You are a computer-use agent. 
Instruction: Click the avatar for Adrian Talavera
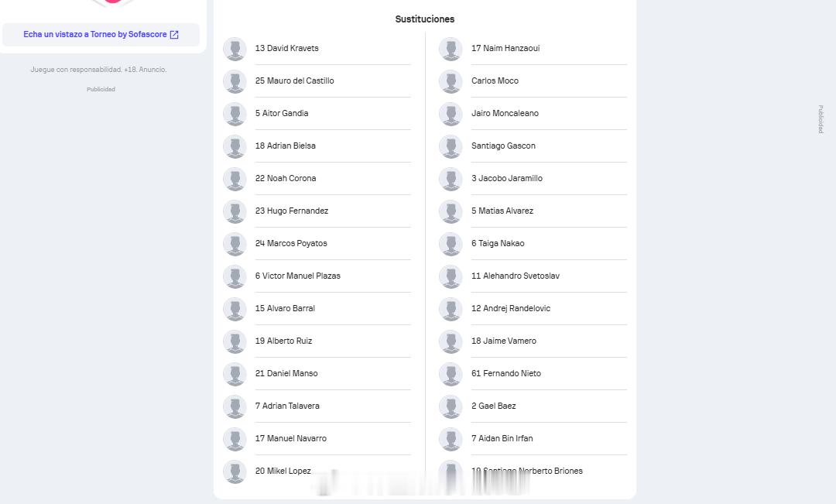[x=235, y=406]
